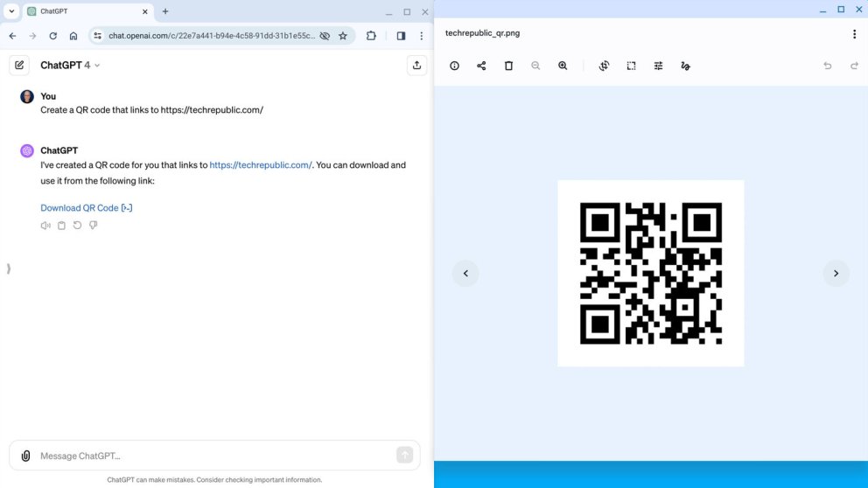Click the browser forward arrow
Image resolution: width=868 pixels, height=488 pixels.
tap(32, 36)
